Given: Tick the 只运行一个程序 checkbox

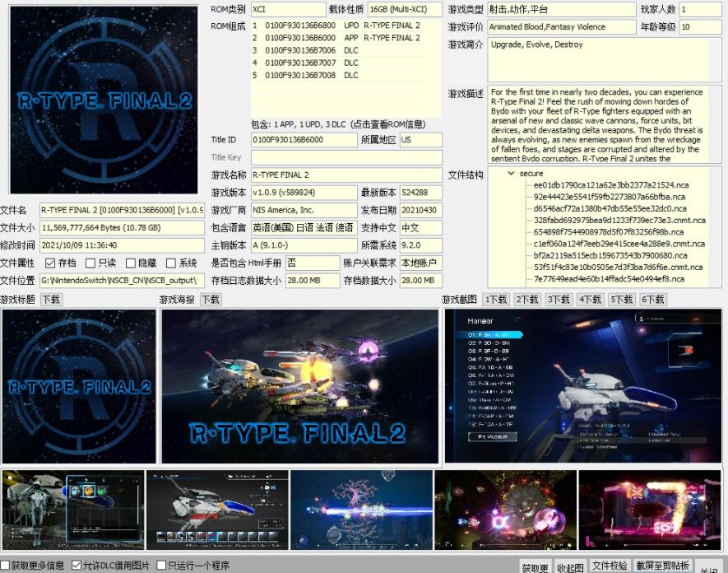Looking at the screenshot, I should [161, 565].
